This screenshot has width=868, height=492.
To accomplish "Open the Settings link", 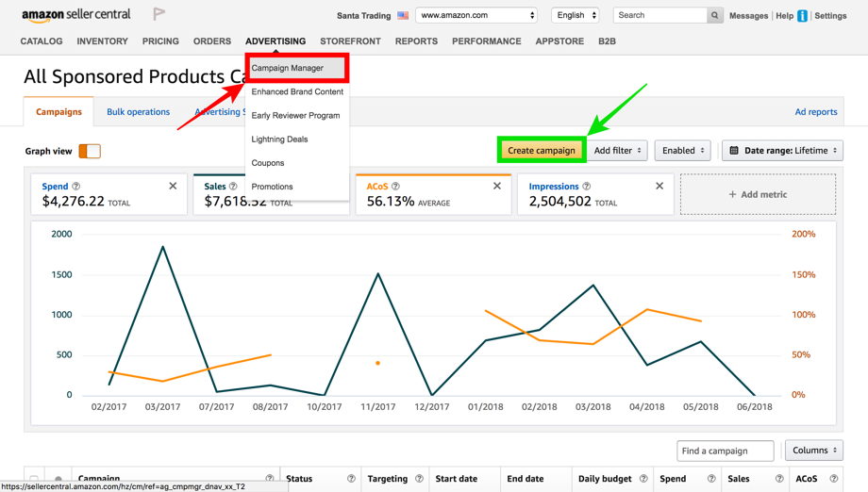I will click(x=830, y=16).
